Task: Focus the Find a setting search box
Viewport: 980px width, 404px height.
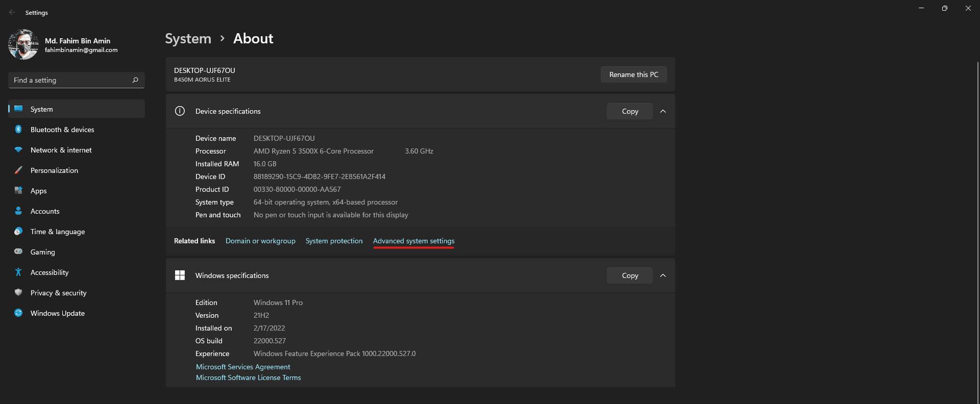Action: 77,80
